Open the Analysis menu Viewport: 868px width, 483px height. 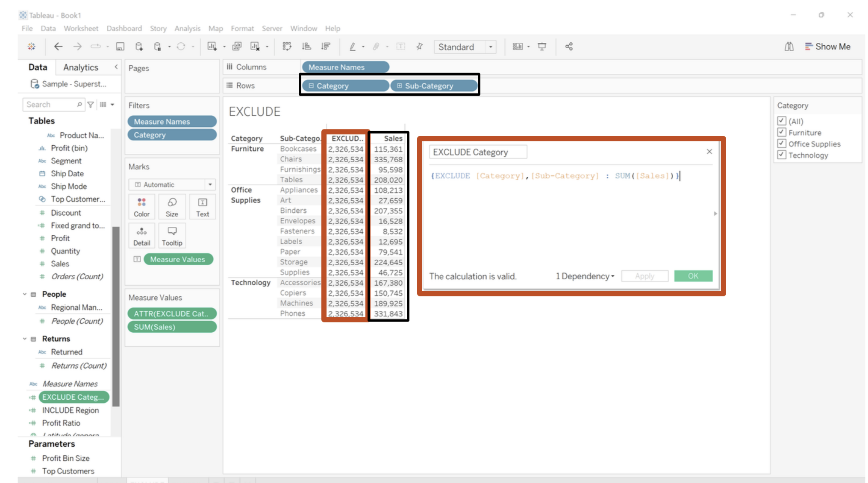187,28
